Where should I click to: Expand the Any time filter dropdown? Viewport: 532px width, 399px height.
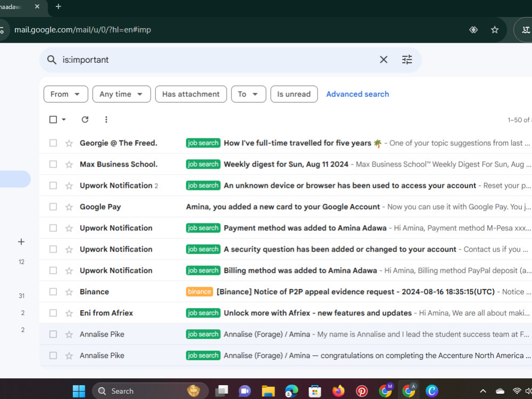pyautogui.click(x=121, y=94)
